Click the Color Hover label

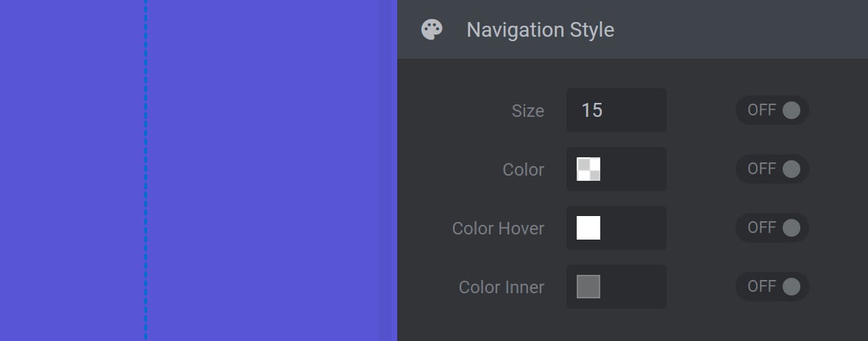[498, 229]
